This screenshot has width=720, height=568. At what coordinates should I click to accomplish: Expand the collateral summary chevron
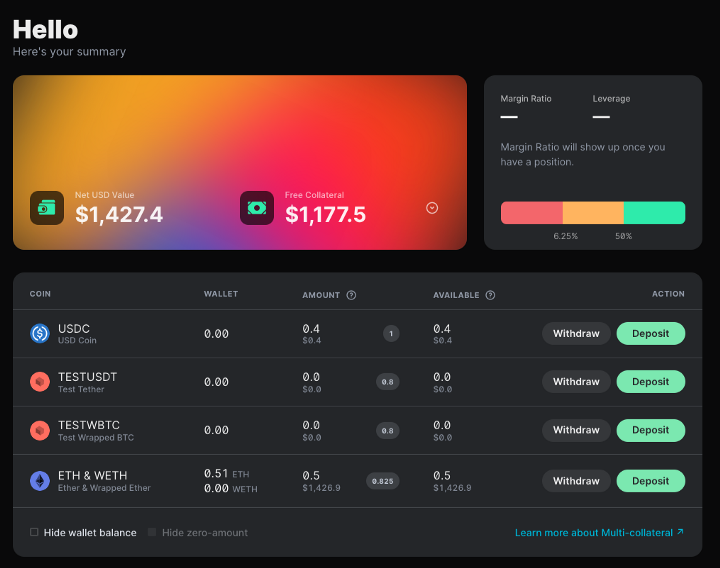coord(432,208)
